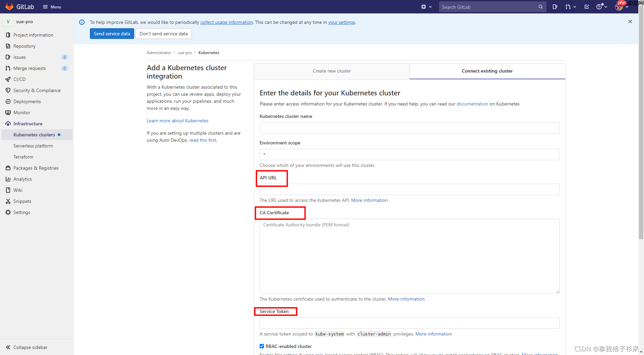
Task: Open CI/CD rocket icon in sidebar
Action: point(8,79)
